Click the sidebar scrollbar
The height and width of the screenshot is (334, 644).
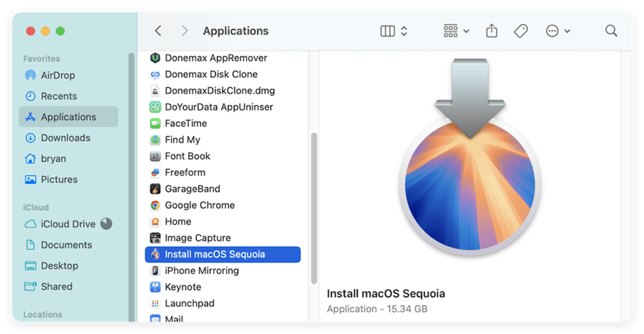131,187
